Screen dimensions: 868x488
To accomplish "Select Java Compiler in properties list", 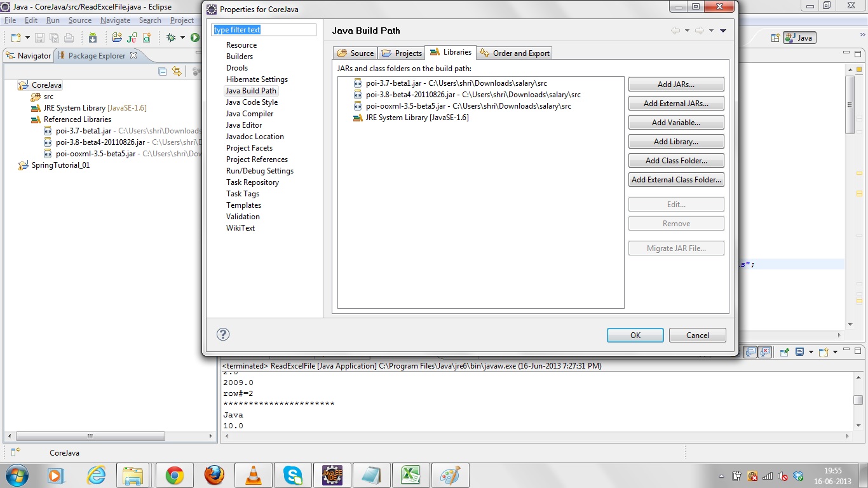I will coord(250,114).
